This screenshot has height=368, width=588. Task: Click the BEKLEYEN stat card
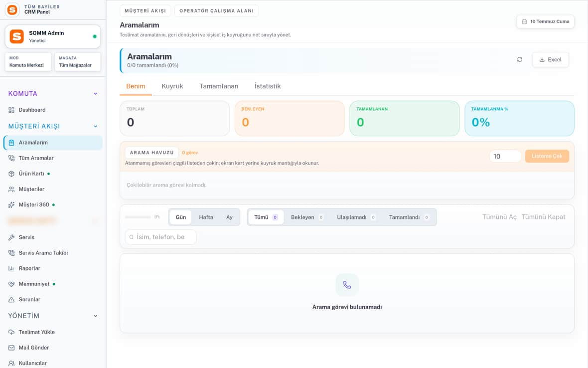click(x=290, y=119)
